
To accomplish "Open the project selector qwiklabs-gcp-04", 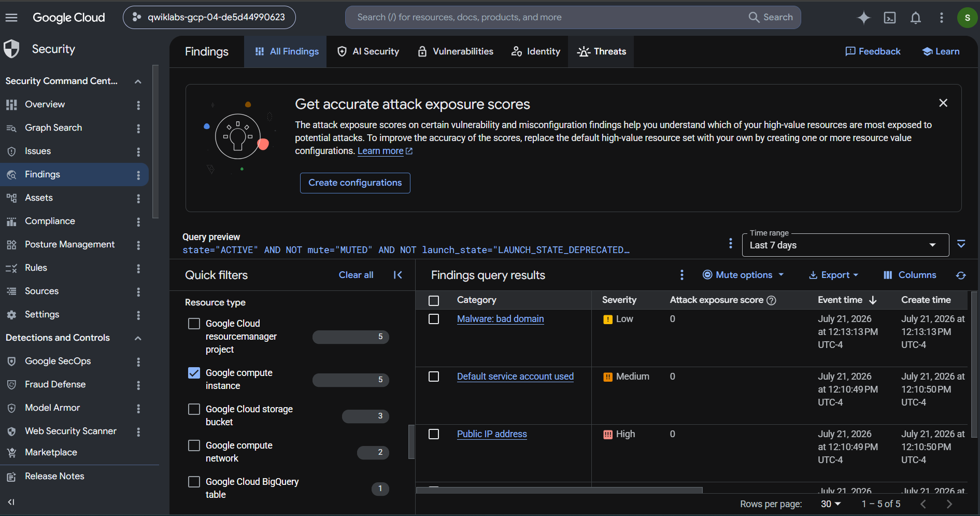I will pos(209,17).
